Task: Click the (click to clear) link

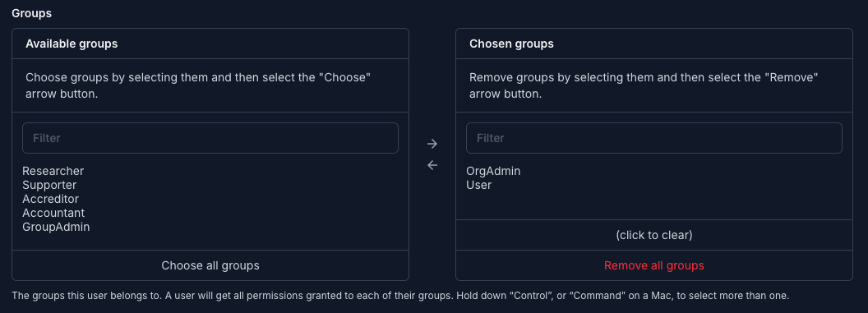Action: 654,235
